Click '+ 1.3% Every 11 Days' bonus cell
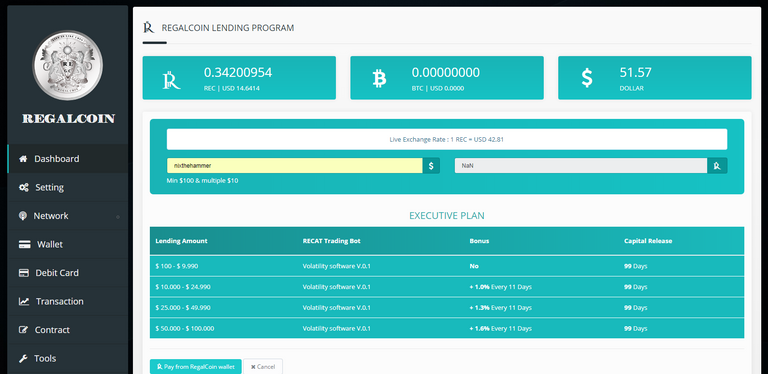The width and height of the screenshot is (768, 374). pyautogui.click(x=501, y=308)
